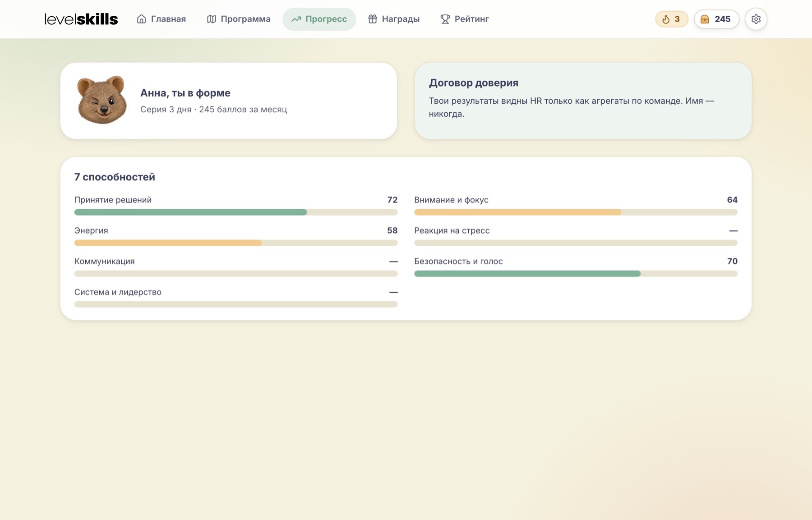Select the Прогресс tab label
812x520 pixels.
326,19
